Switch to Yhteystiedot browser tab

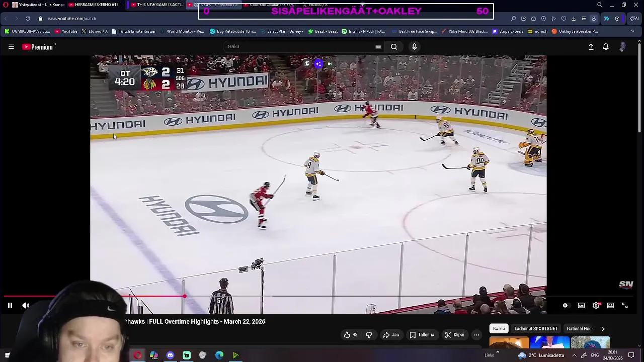38,5
